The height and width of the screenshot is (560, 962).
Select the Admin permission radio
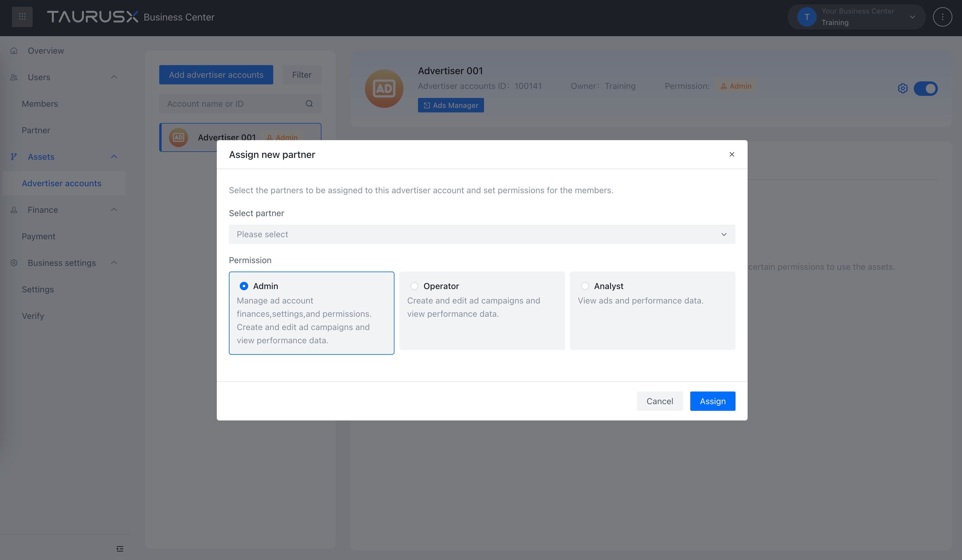tap(244, 286)
